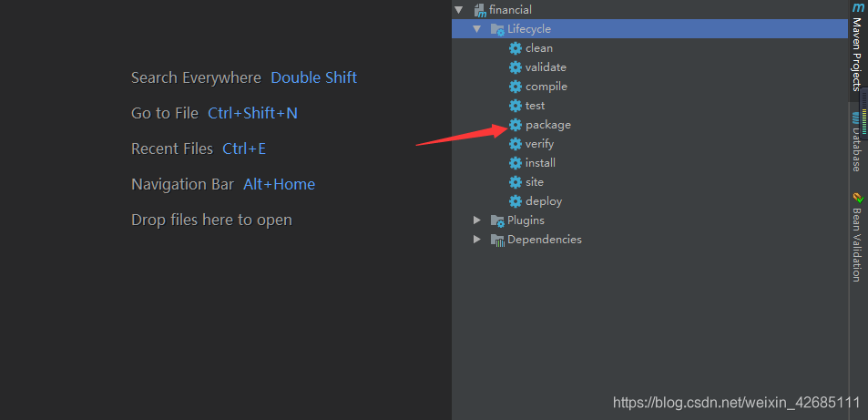This screenshot has height=420, width=868.
Task: Select the test lifecycle phase
Action: [x=535, y=106]
